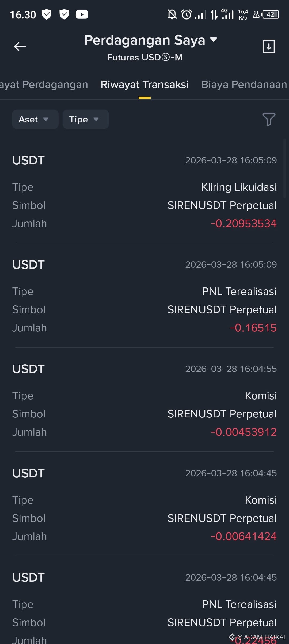Image resolution: width=289 pixels, height=644 pixels.
Task: Open the Kliring Likuidasi transaction entry
Action: coord(144,191)
